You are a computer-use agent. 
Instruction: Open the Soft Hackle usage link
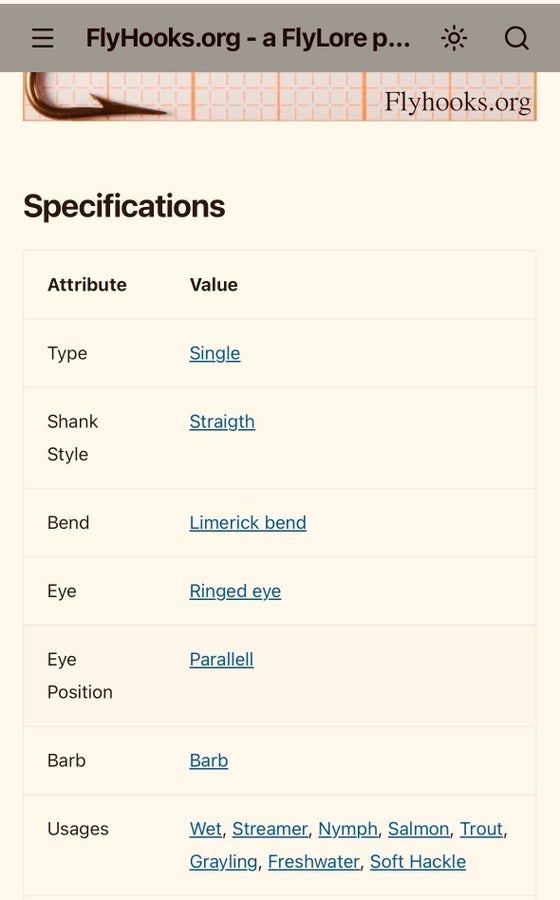[x=418, y=862]
